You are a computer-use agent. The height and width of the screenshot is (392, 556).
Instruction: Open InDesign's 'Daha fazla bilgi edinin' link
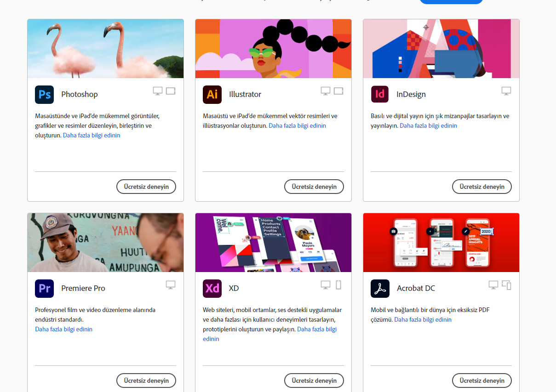click(x=428, y=125)
